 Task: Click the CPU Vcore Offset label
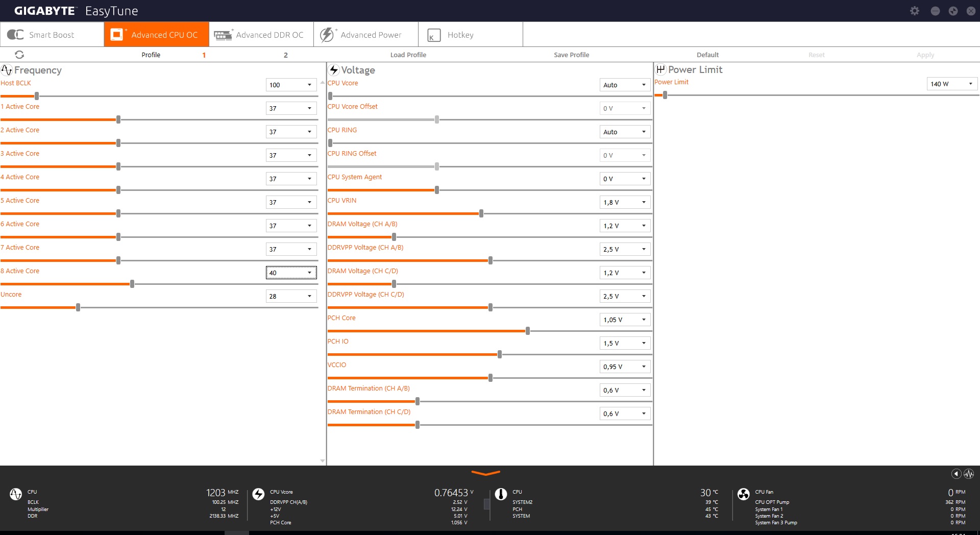pyautogui.click(x=353, y=106)
